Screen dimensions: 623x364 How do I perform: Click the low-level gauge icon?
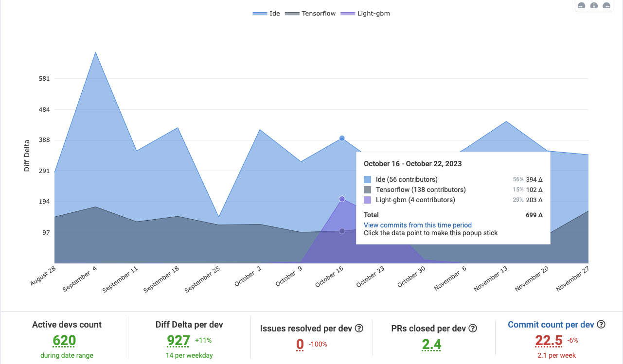581,6
